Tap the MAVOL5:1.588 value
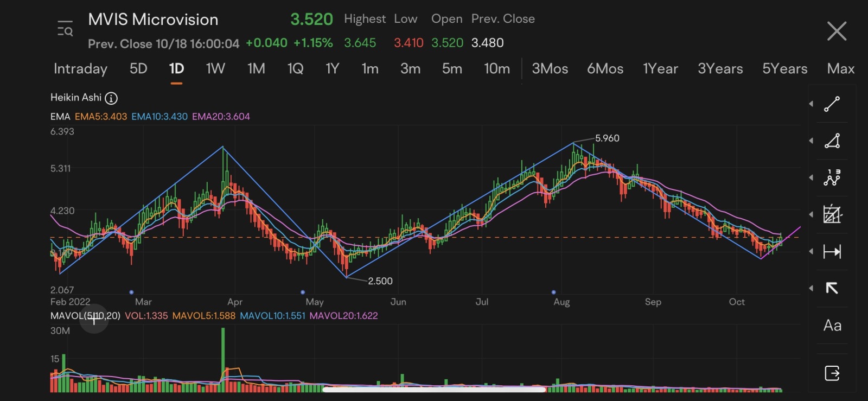Viewport: 868px width, 401px height. pyautogui.click(x=204, y=316)
